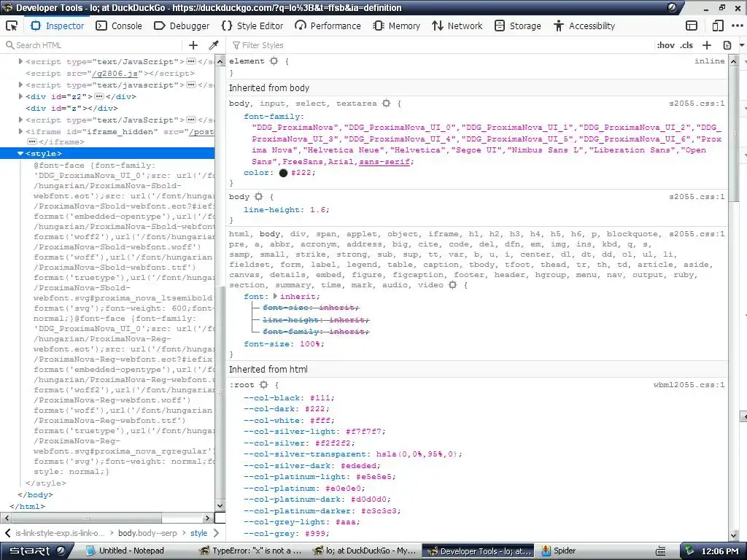Add a new CSS rule
The image size is (747, 560).
(707, 45)
